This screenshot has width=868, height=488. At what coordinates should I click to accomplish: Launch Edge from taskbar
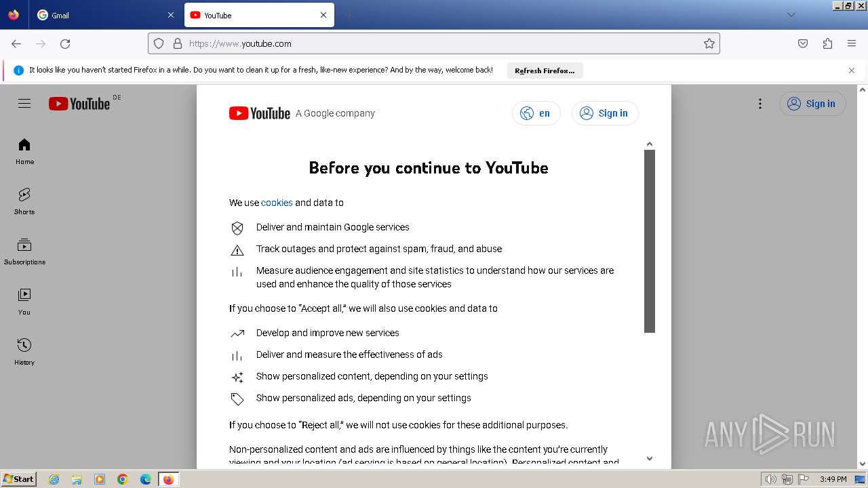[146, 479]
